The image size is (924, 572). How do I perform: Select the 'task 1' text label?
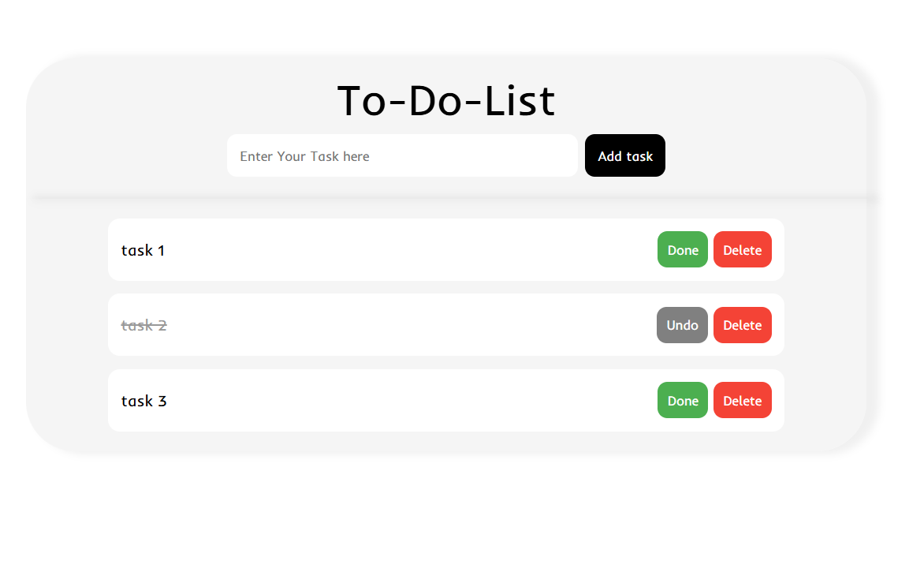pos(143,251)
